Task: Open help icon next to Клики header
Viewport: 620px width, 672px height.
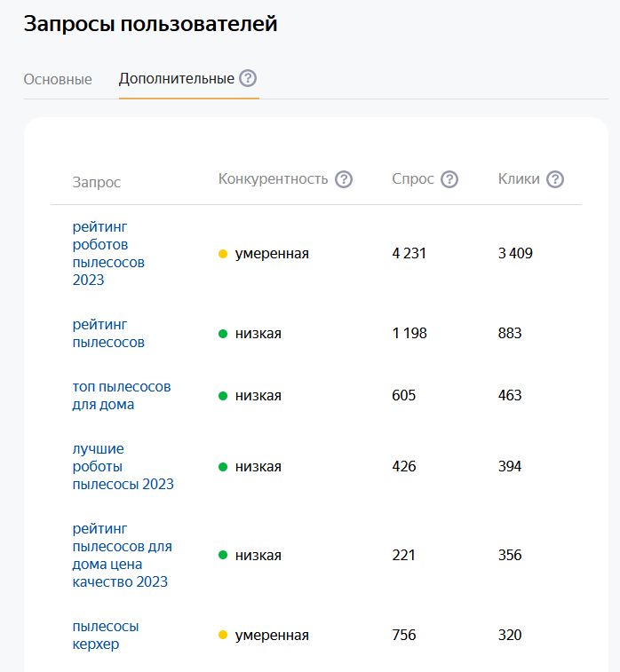Action: pyautogui.click(x=555, y=179)
